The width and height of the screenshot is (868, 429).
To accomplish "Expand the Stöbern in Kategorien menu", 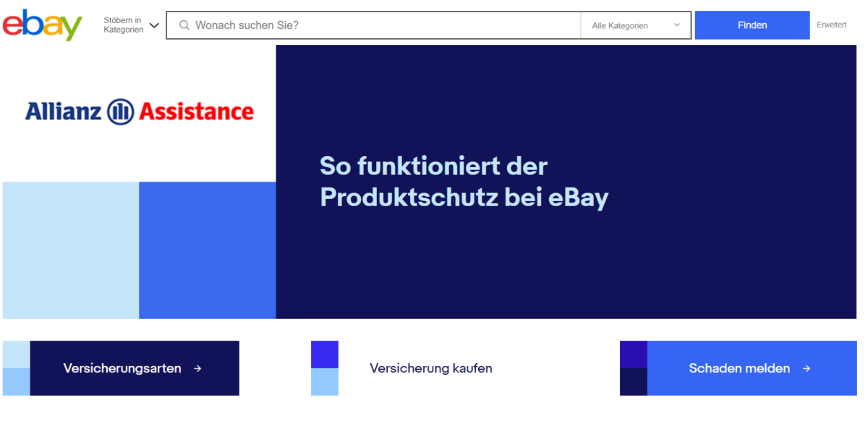I will (131, 25).
